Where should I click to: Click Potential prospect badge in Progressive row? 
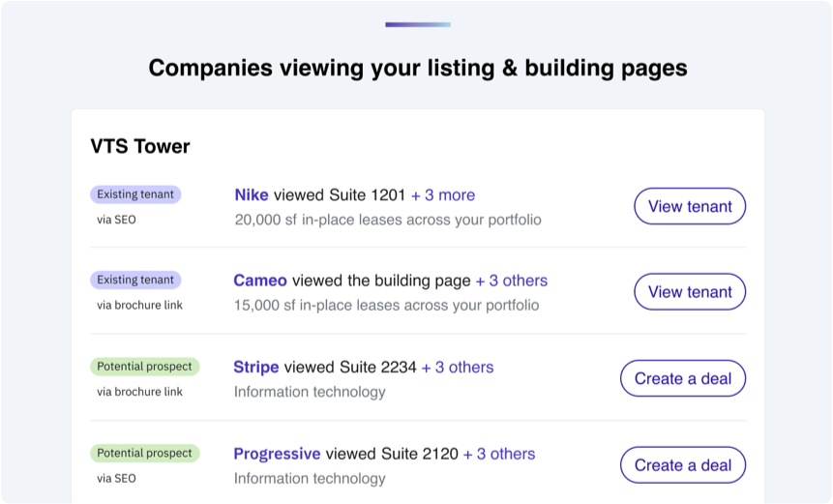(x=144, y=453)
